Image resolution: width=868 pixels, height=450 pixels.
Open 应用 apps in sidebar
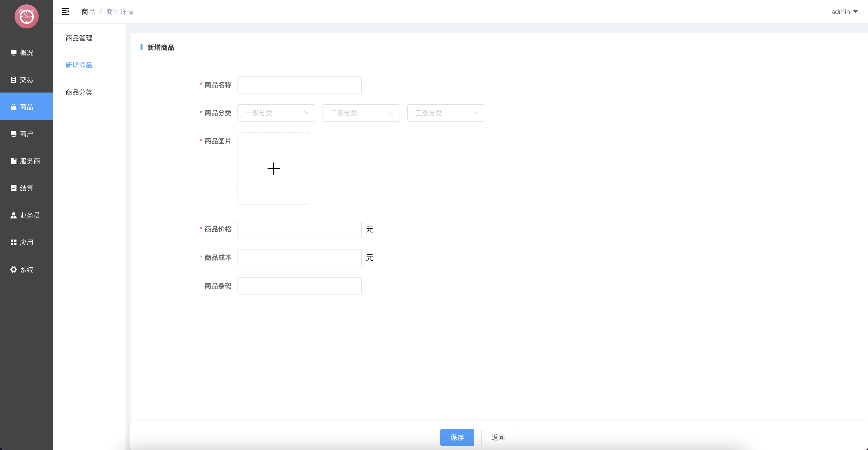click(x=26, y=242)
